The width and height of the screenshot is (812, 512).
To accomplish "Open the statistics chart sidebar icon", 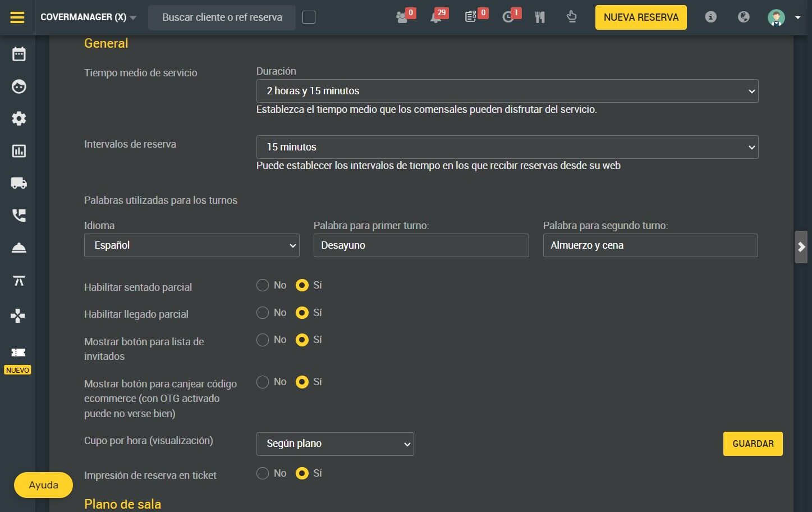I will [19, 151].
